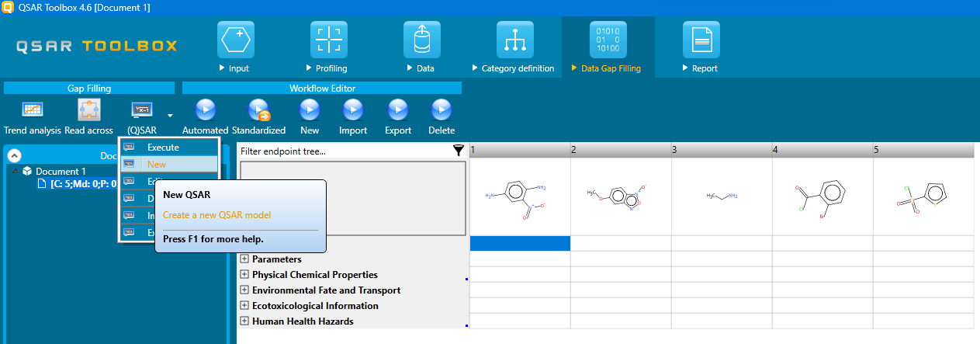Export the workflow

[x=398, y=117]
